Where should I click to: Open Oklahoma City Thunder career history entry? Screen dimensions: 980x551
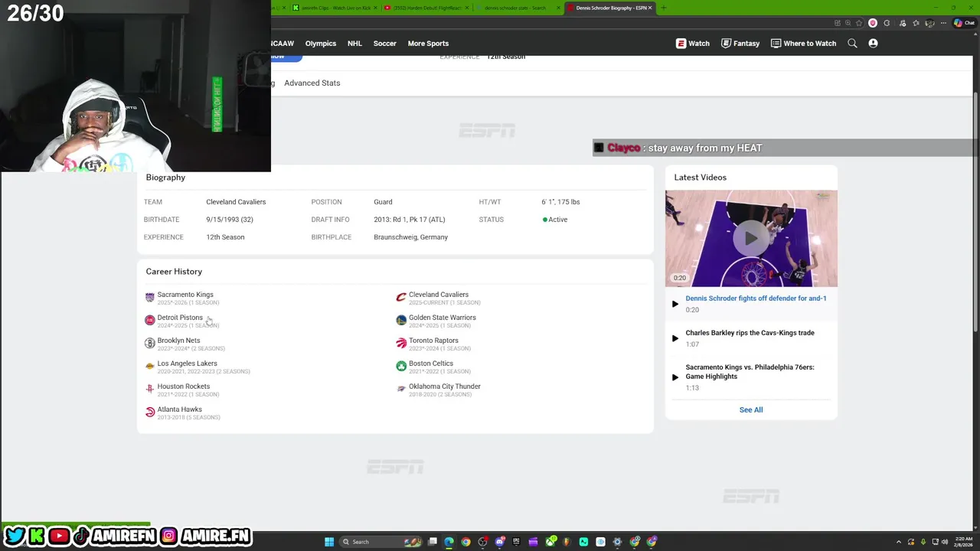pos(444,386)
